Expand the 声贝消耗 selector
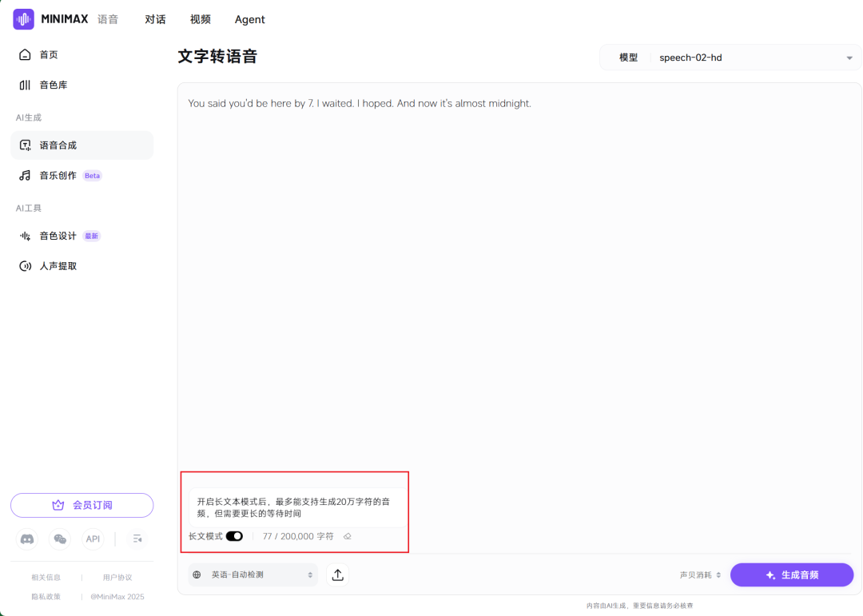The width and height of the screenshot is (863, 616). click(x=700, y=574)
